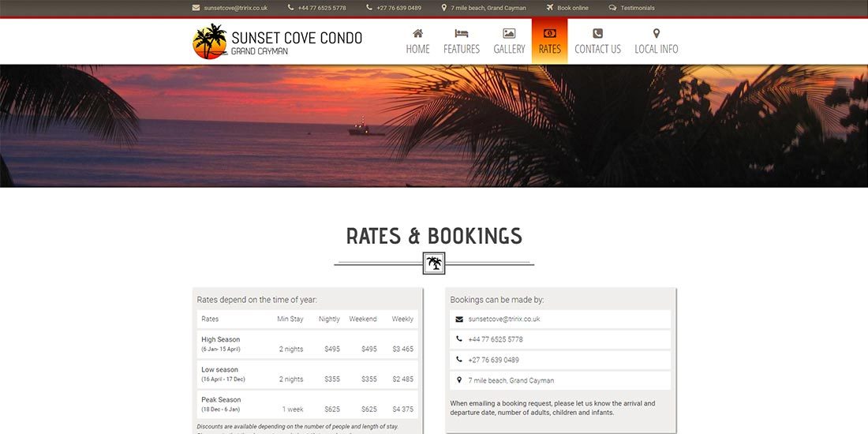Click the money icon above RATES
The image size is (868, 434).
point(550,33)
